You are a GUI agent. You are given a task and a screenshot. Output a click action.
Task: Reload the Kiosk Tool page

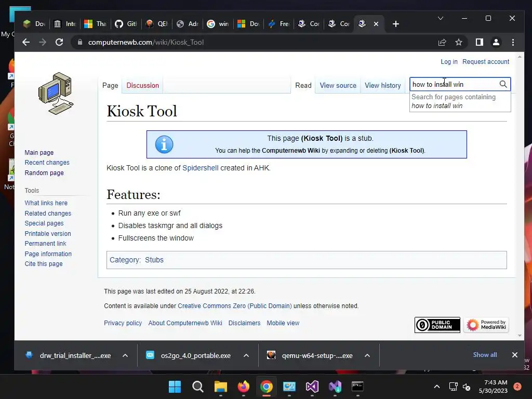click(59, 42)
